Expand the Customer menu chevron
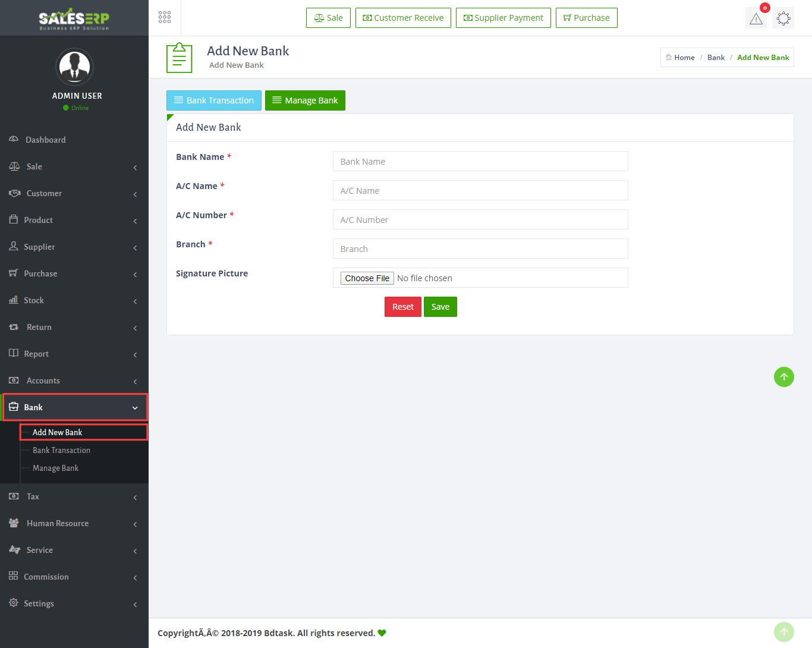Screen dimensions: 812x648 coord(136,194)
